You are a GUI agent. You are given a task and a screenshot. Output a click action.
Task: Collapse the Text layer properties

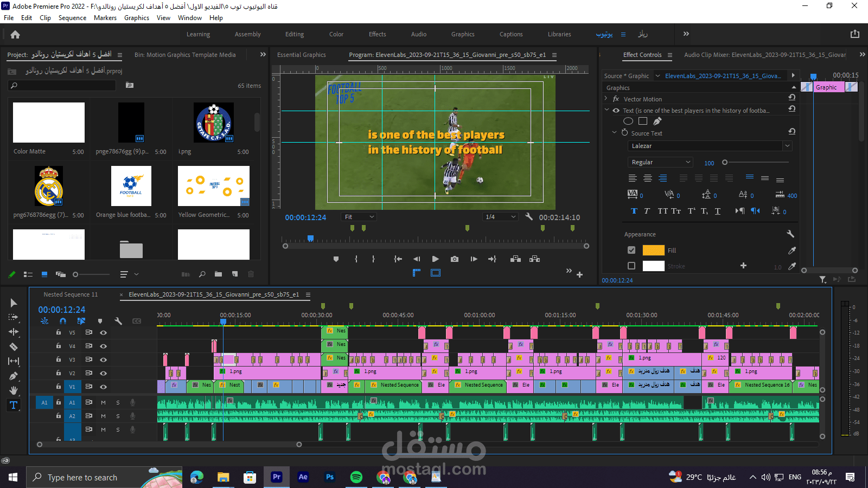click(x=607, y=110)
